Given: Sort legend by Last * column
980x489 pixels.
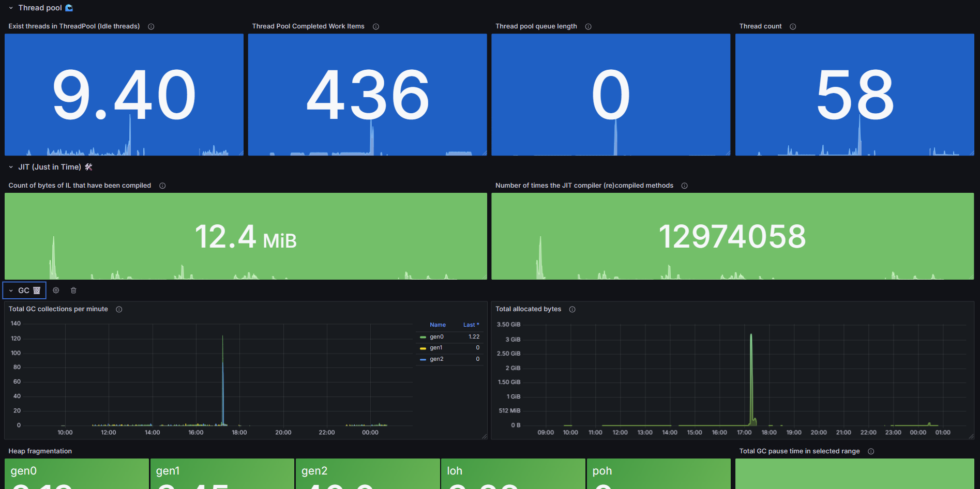Looking at the screenshot, I should coord(471,325).
